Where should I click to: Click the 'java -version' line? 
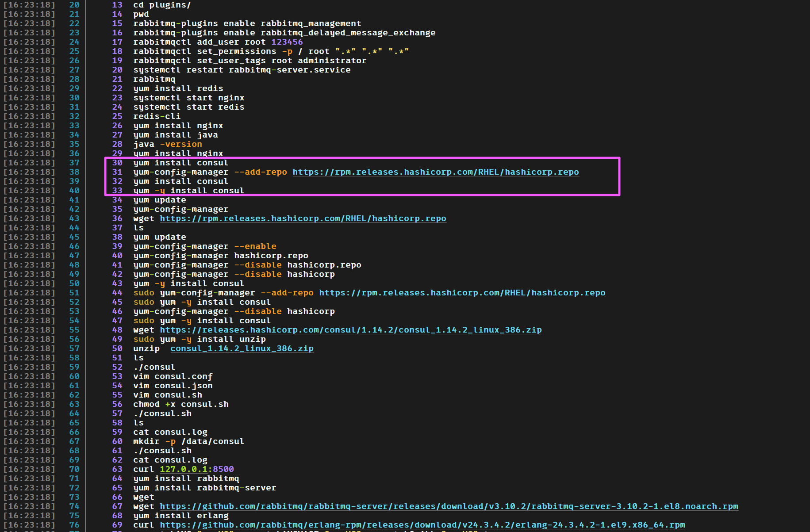[168, 144]
